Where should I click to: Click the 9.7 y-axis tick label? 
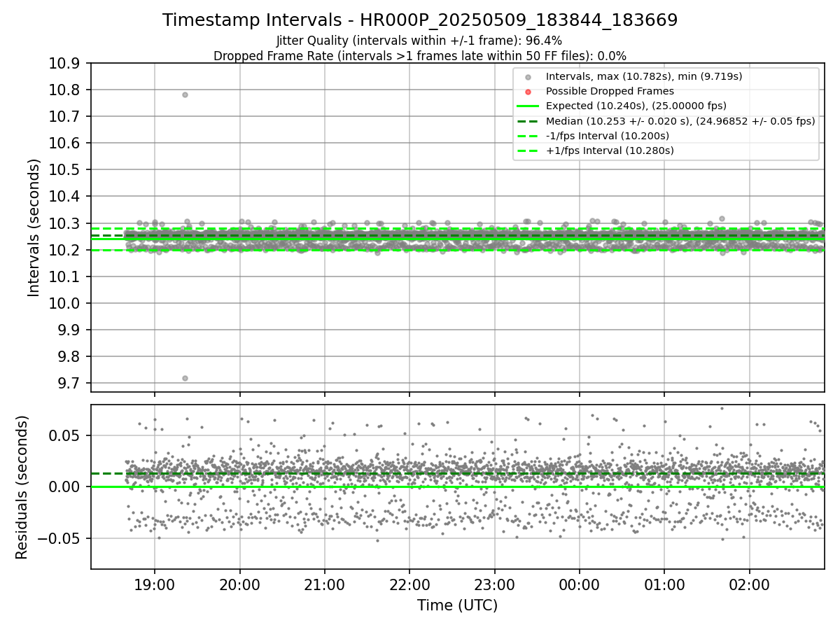pos(69,384)
